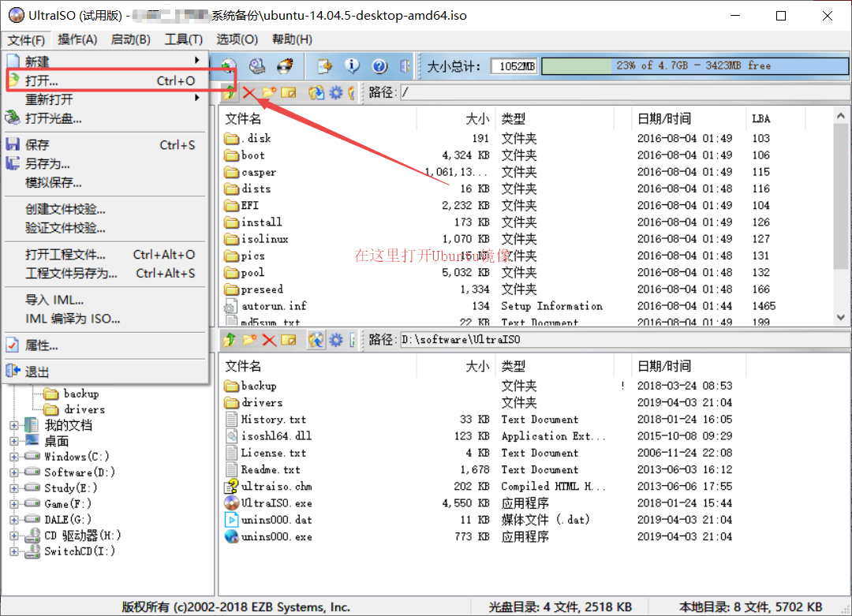Select the burn CD image icon
The height and width of the screenshot is (616, 852).
point(284,66)
